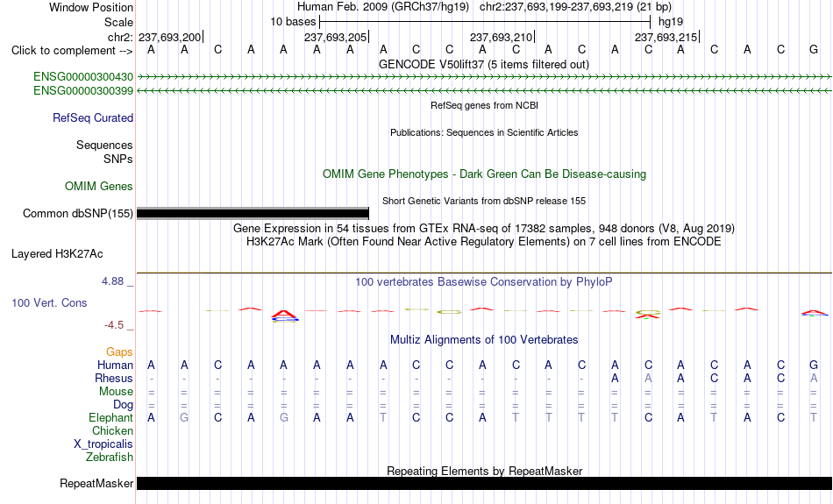Click 'Click to complement -->' to complement the bases
833x504 pixels.
[72, 51]
